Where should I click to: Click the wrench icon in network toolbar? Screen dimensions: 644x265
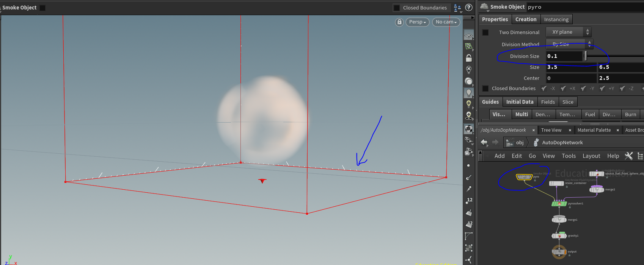pyautogui.click(x=628, y=156)
